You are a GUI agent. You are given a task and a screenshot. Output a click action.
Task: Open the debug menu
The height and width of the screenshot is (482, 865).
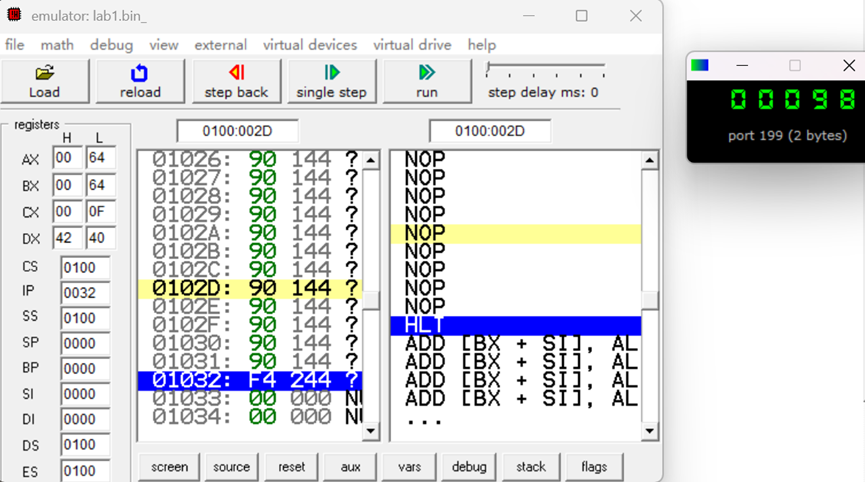click(111, 45)
